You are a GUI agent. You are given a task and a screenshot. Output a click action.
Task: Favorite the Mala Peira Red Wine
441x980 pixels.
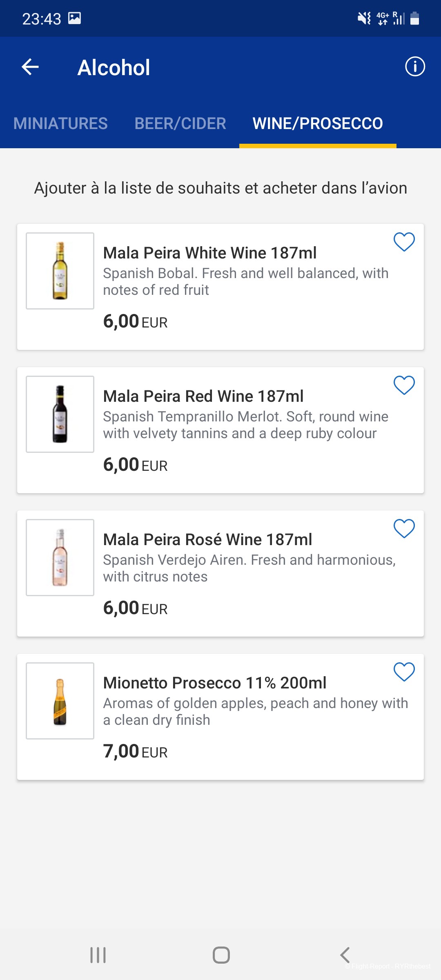[x=404, y=385]
